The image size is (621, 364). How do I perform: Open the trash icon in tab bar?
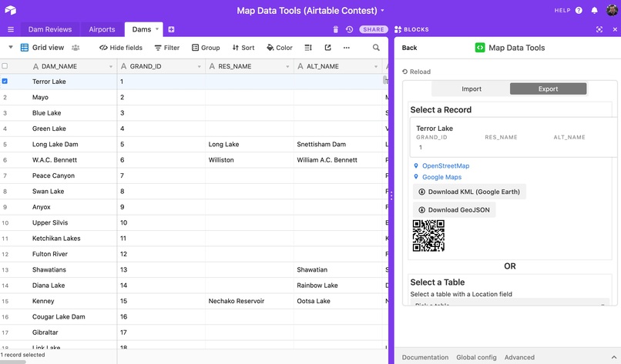[336, 29]
